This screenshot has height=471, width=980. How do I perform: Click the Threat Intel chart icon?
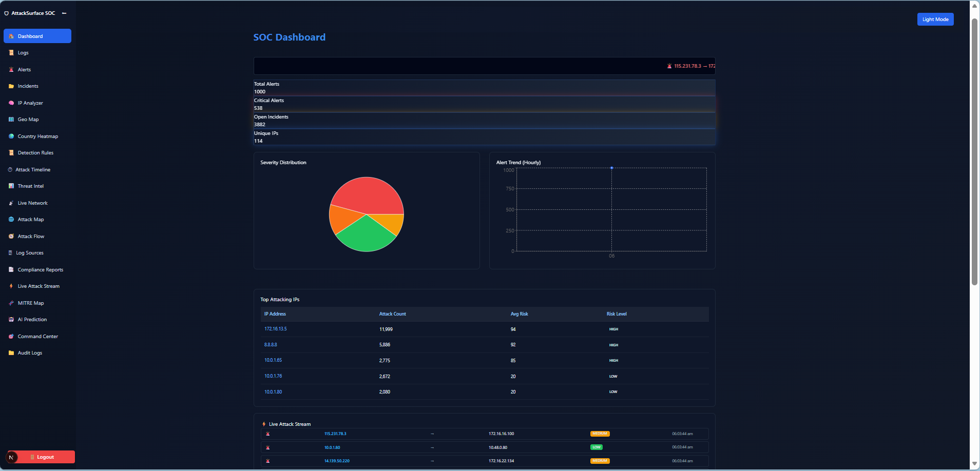(x=11, y=186)
